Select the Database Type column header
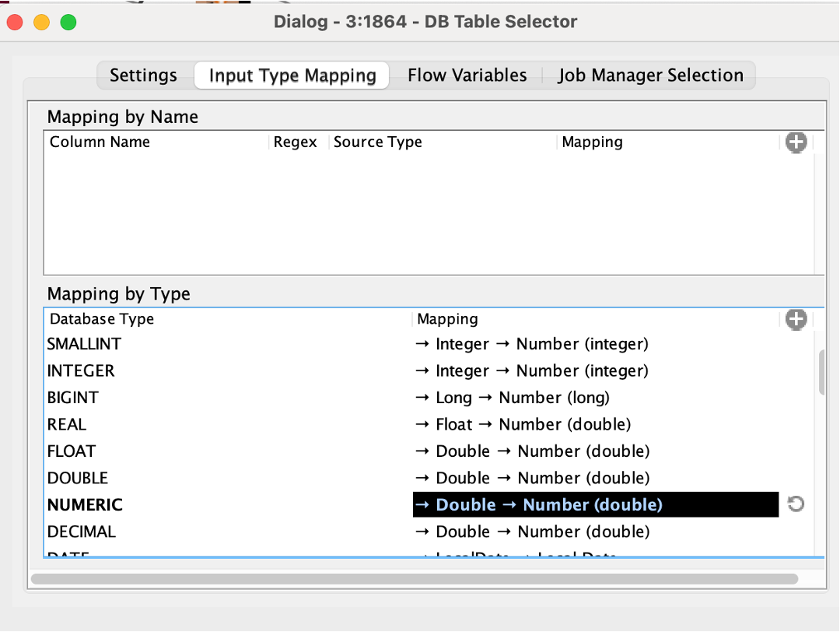This screenshot has width=840, height=632. [101, 319]
